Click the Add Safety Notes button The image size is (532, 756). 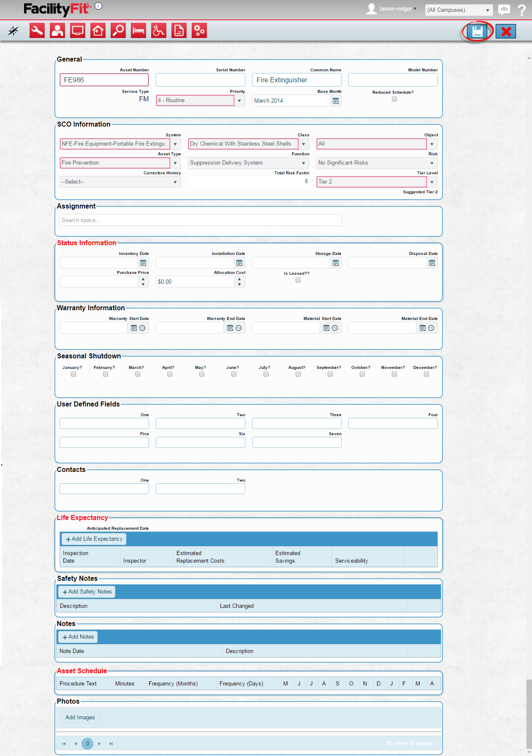87,592
